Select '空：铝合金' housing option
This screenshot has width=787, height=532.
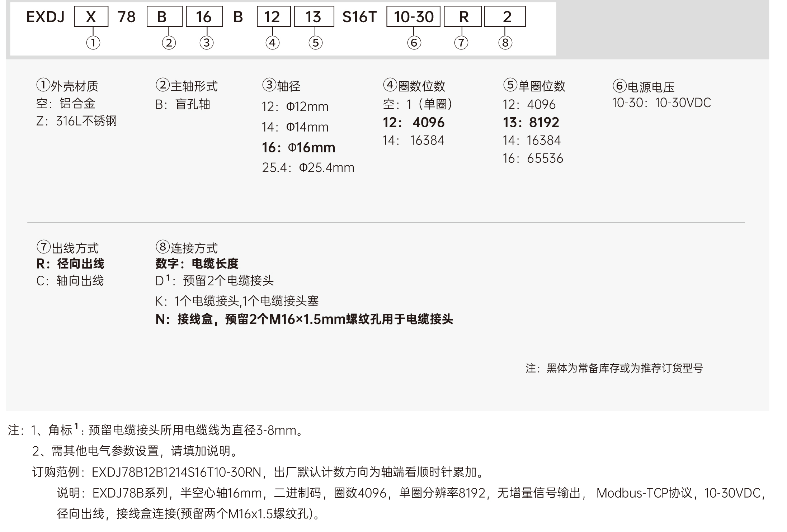[x=66, y=104]
